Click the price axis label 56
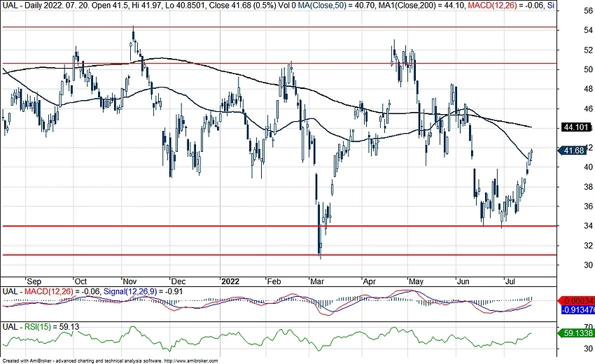The image size is (595, 364). (589, 10)
